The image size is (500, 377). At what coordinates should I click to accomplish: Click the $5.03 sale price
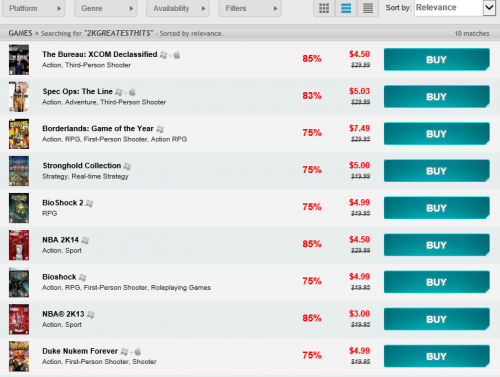point(359,91)
